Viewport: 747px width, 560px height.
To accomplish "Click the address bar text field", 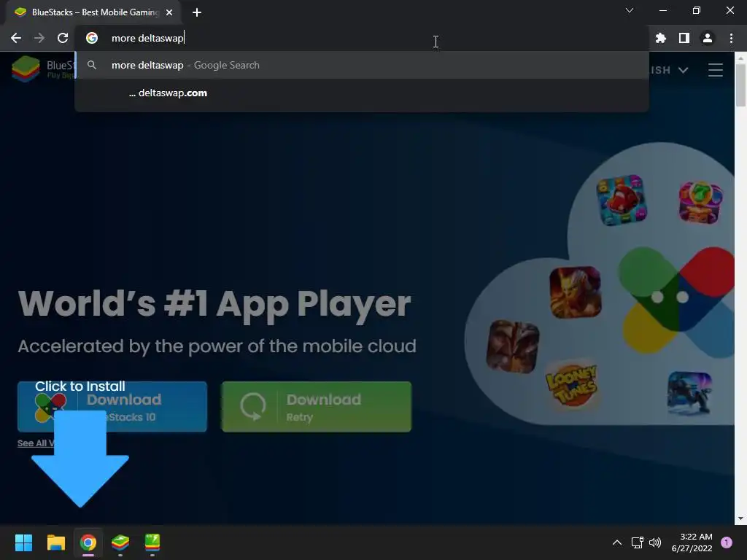I will click(362, 38).
